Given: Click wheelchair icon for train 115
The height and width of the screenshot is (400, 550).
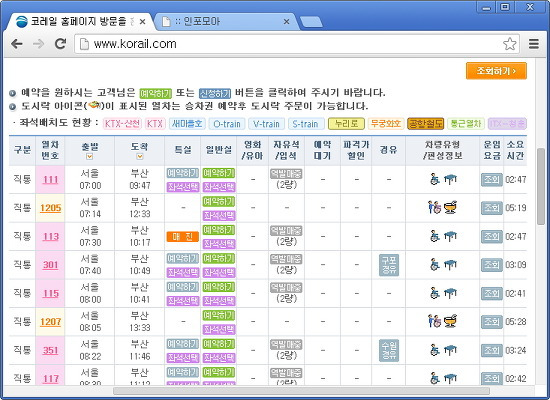Looking at the screenshot, I should tap(435, 293).
